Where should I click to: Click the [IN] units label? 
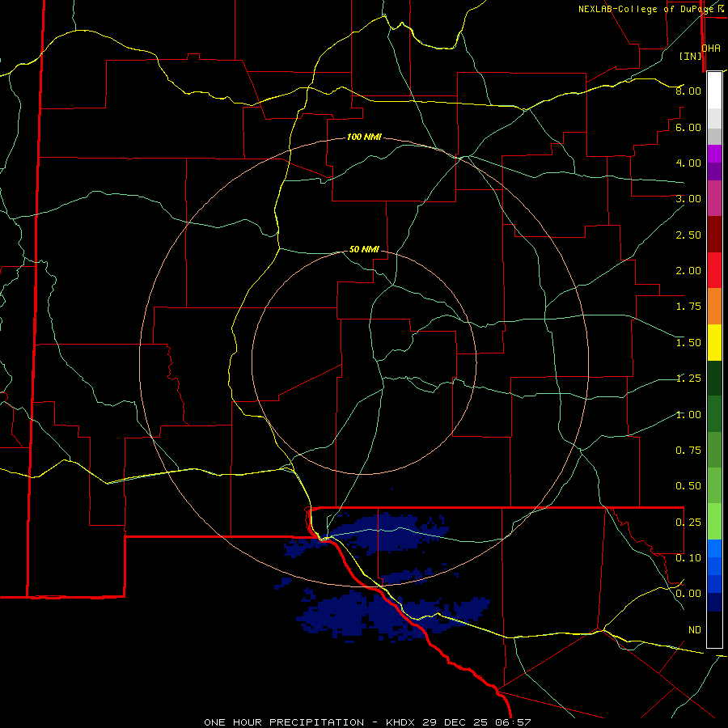tap(691, 56)
